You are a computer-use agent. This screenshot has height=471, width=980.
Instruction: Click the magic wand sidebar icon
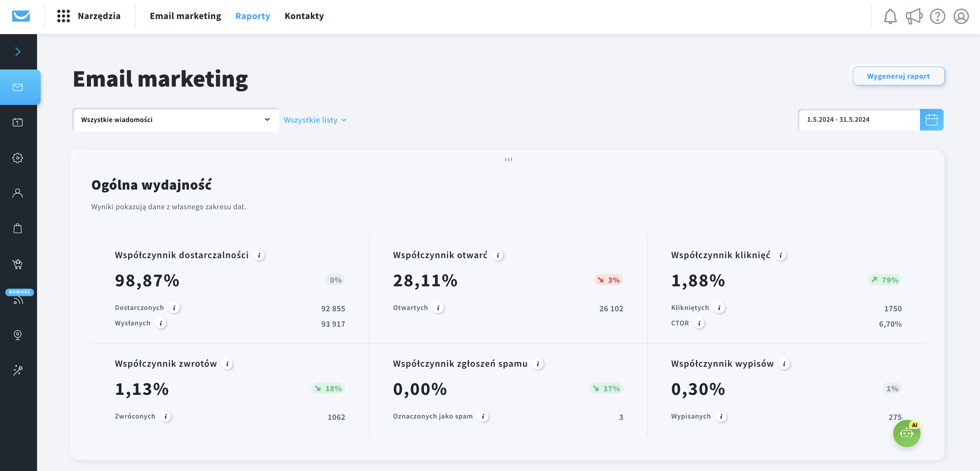[x=18, y=370]
